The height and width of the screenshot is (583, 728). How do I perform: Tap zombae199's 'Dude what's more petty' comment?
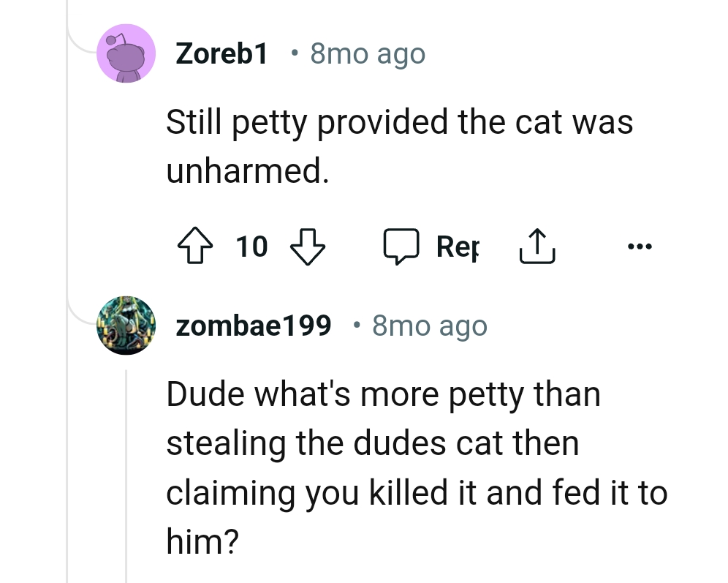coord(416,468)
